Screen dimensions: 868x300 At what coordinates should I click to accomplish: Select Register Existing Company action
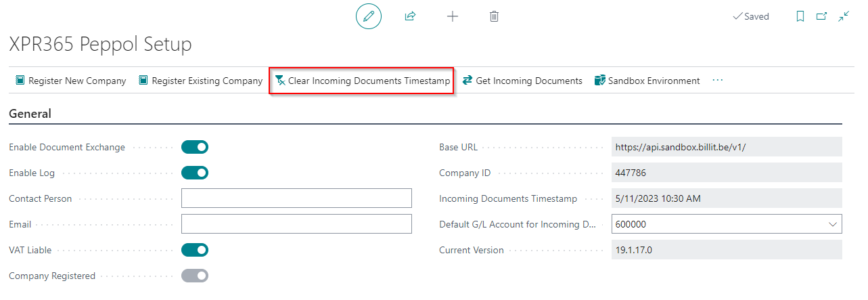click(200, 81)
